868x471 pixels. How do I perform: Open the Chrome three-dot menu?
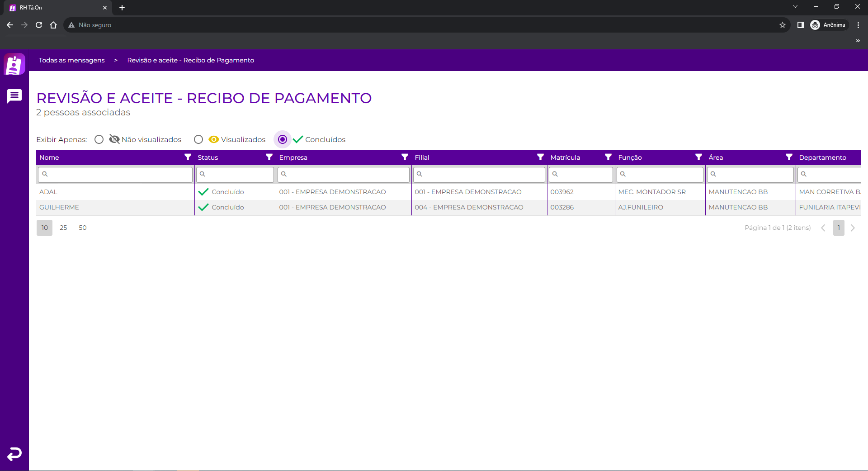pos(858,25)
